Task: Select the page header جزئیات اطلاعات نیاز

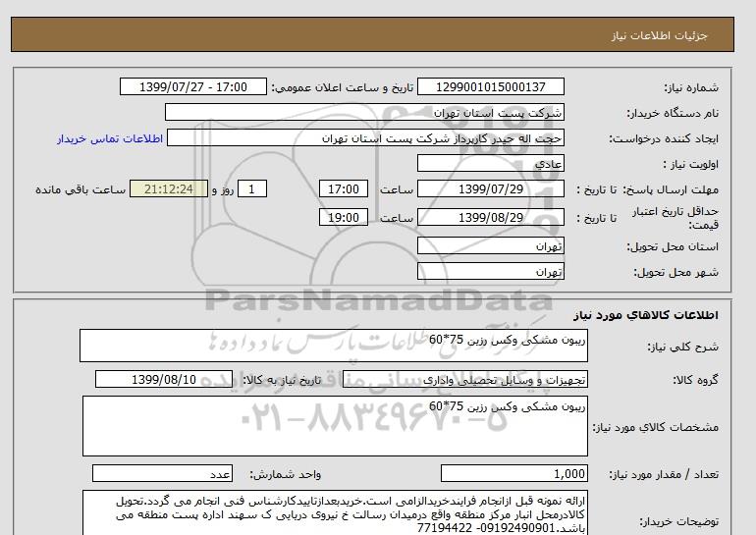Action: (659, 35)
